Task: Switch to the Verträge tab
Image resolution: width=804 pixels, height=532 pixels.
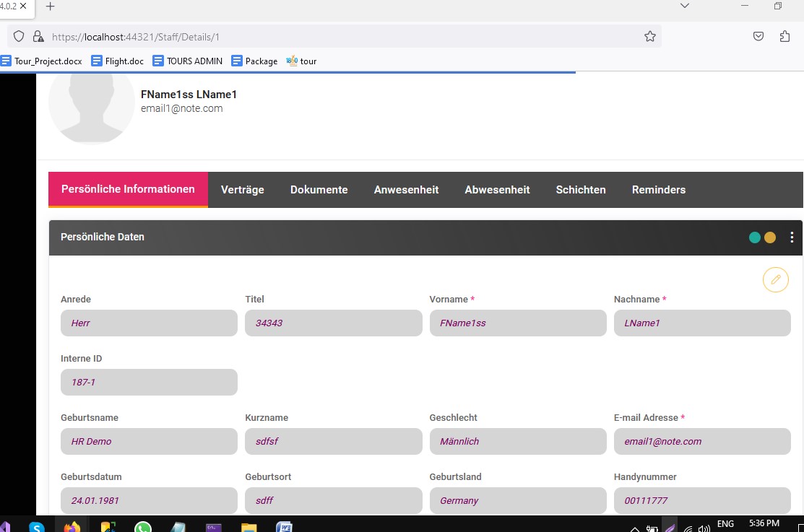Action: [x=243, y=190]
